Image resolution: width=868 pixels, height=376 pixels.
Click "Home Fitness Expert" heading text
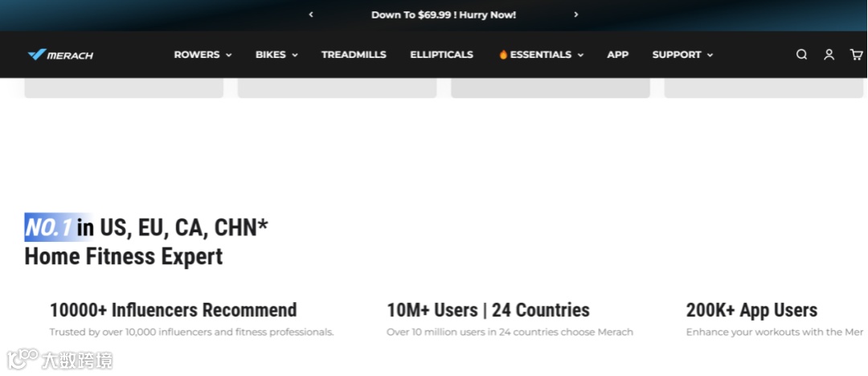coord(124,256)
